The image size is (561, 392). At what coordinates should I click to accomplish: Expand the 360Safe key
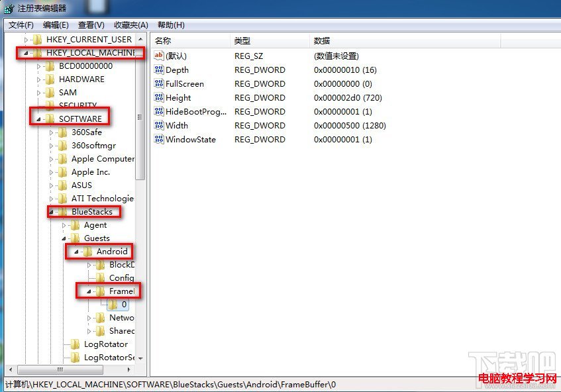pyautogui.click(x=51, y=132)
